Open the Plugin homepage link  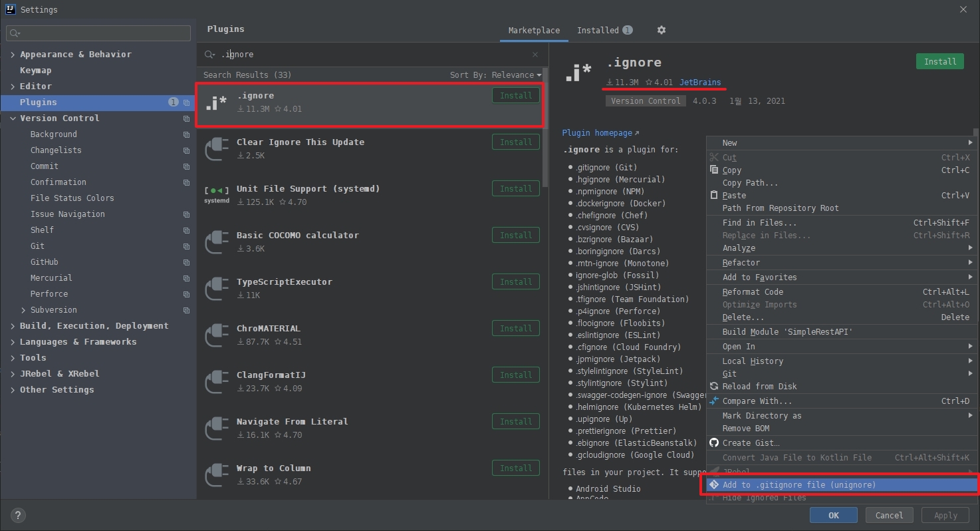[600, 133]
